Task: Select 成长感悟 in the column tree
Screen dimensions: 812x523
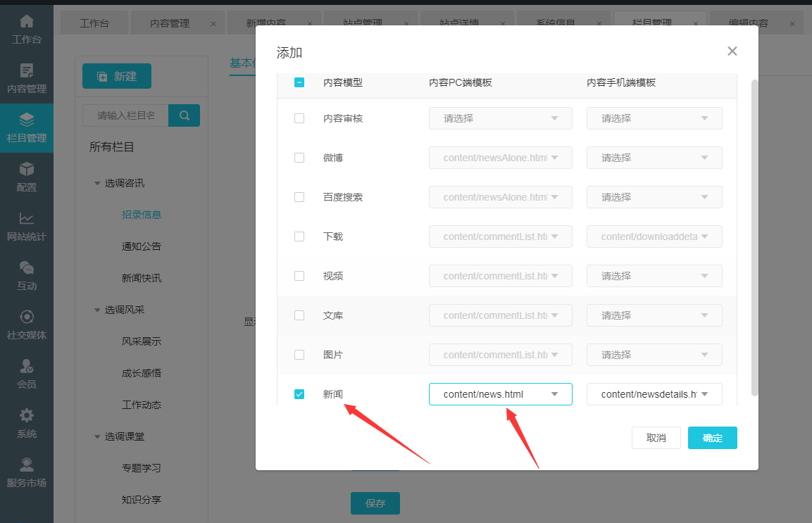Action: 142,373
